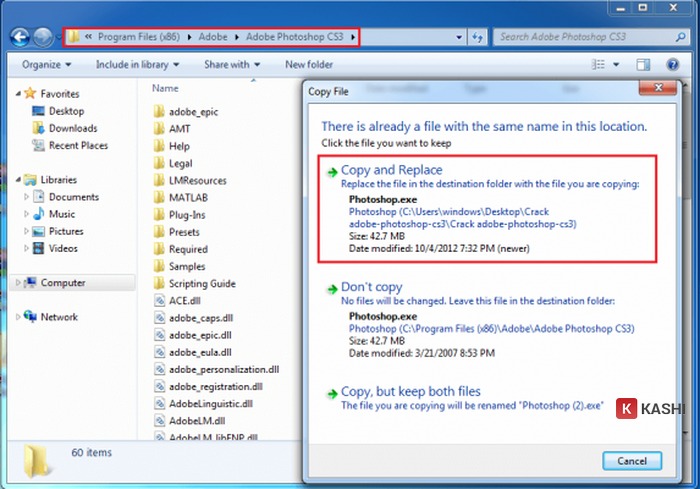
Task: Open the Downloads folder in sidebar
Action: (72, 128)
